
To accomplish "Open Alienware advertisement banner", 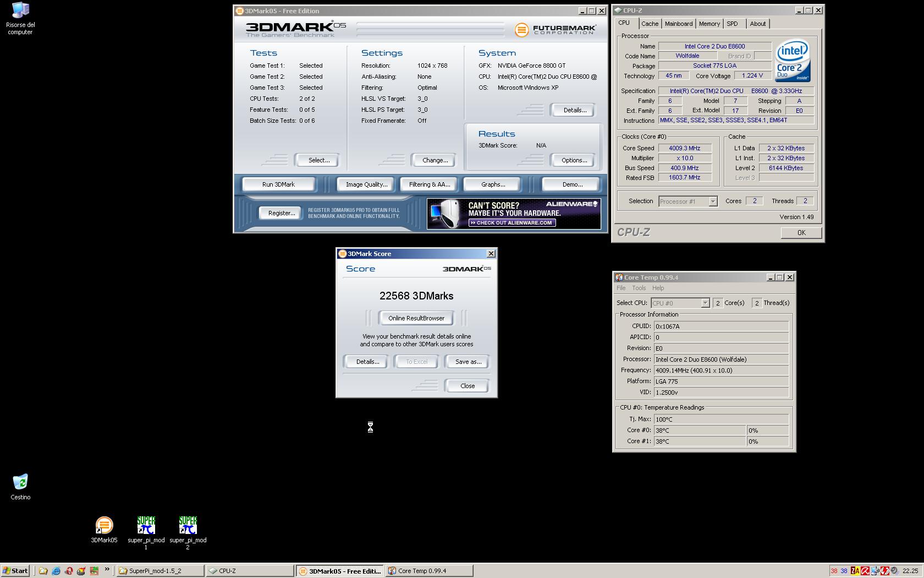I will [514, 214].
